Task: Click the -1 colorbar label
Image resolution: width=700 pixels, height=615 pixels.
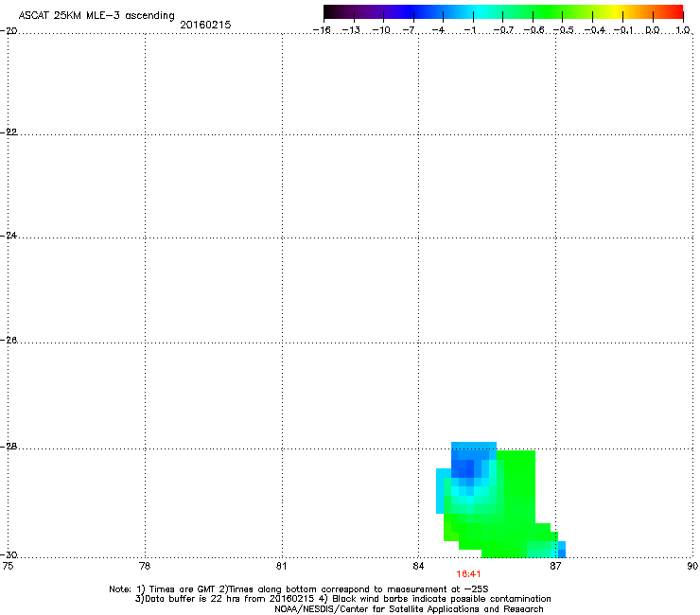Action: coord(469,30)
